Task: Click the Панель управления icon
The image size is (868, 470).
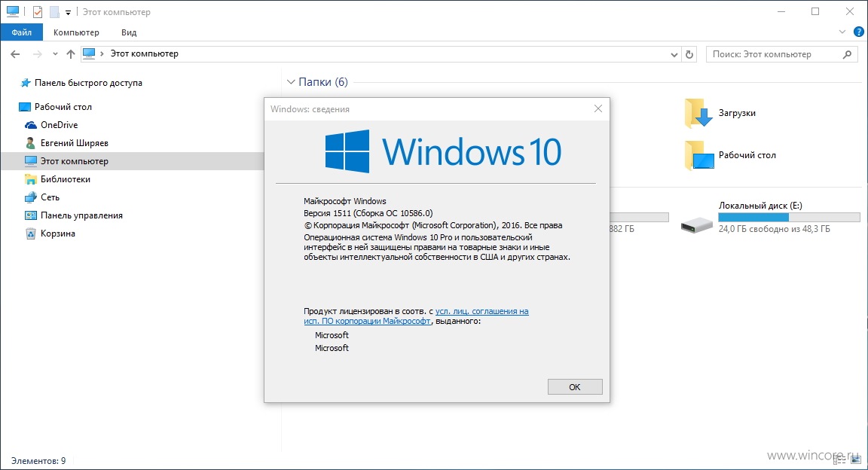Action: [31, 215]
